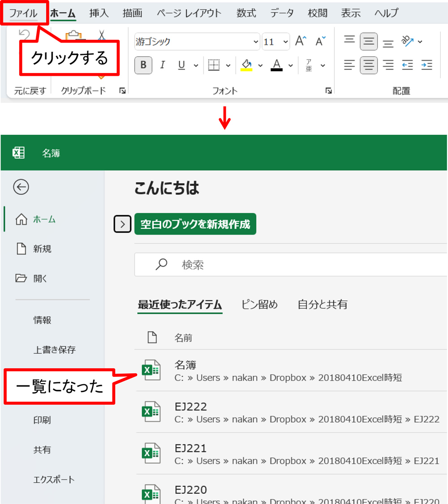Apply yellow fill color bucket
Screen dimensions: 448x504
pos(246,65)
